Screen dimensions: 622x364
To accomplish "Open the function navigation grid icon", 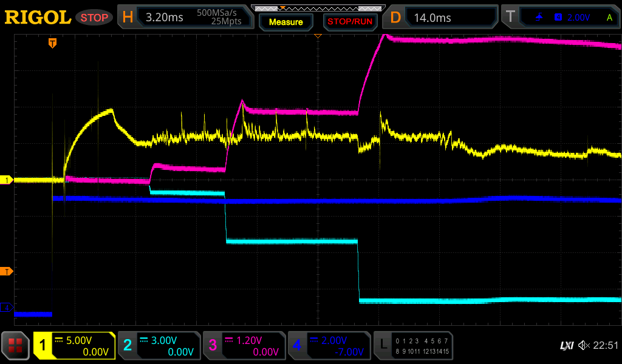I will pyautogui.click(x=16, y=346).
